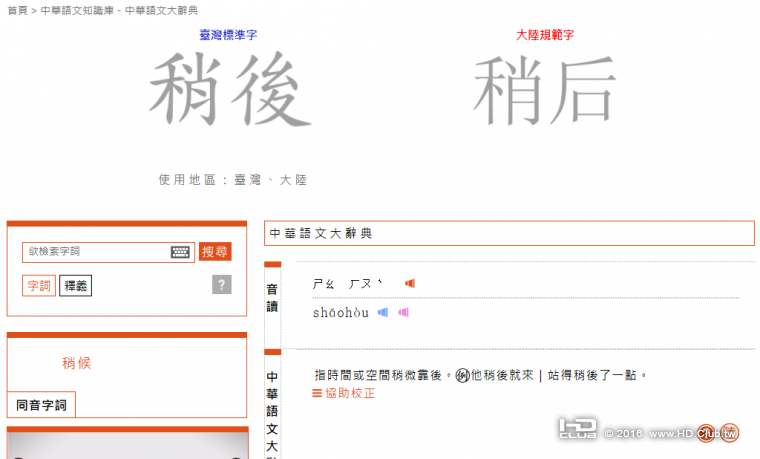Play the blue pinyin pronunciation audio
760x459 pixels.
click(383, 313)
